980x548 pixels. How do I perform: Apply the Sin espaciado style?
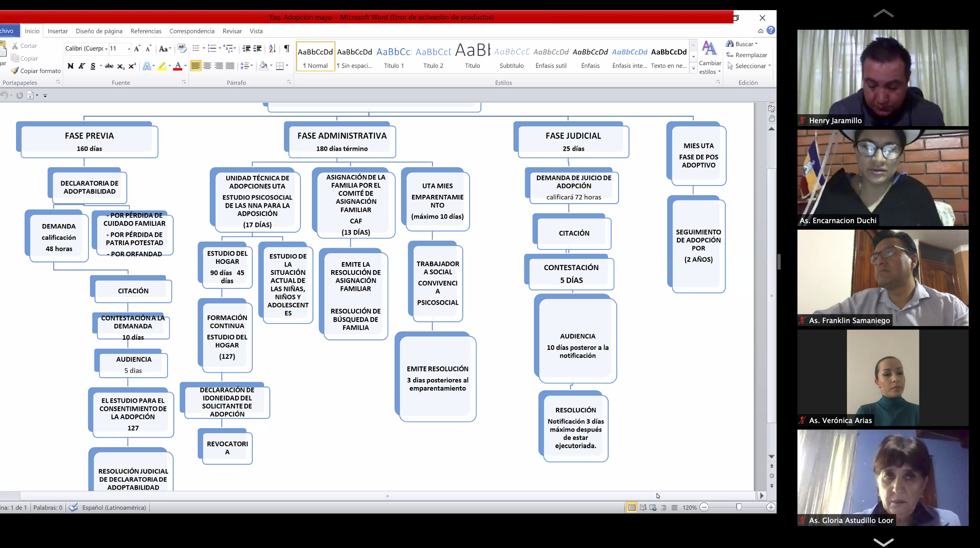(354, 57)
